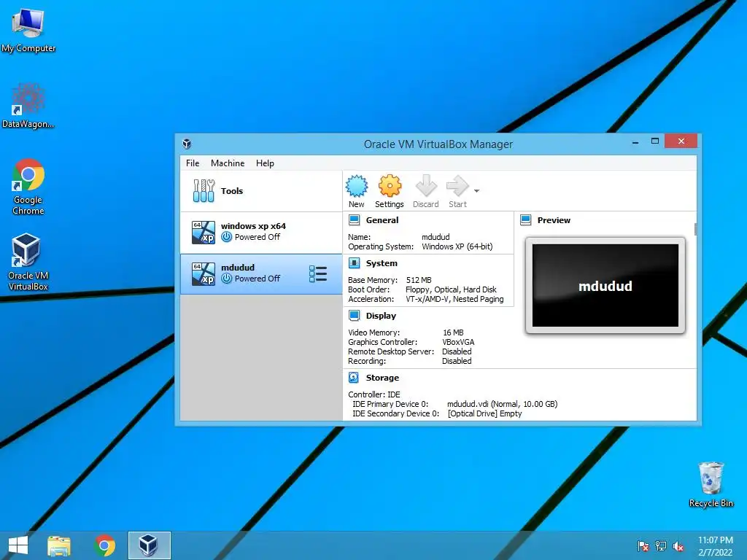747x560 pixels.
Task: Click the Storage section disk icon
Action: [354, 378]
